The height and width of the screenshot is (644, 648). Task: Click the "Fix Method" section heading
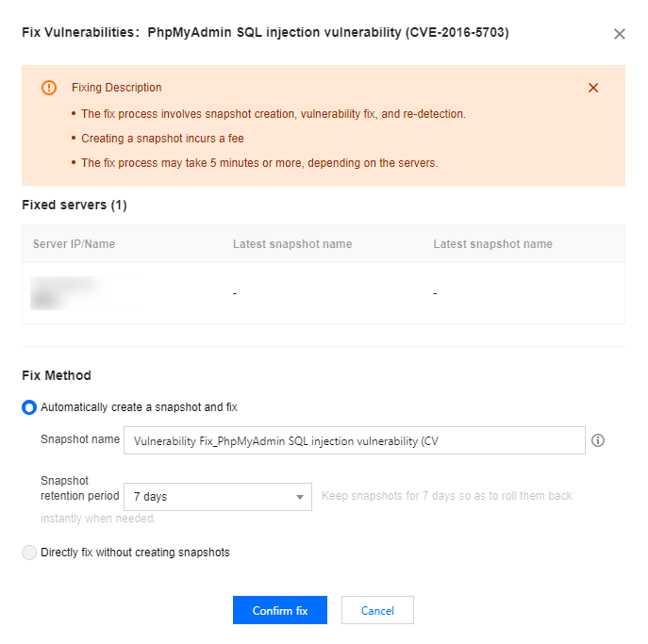pos(57,375)
